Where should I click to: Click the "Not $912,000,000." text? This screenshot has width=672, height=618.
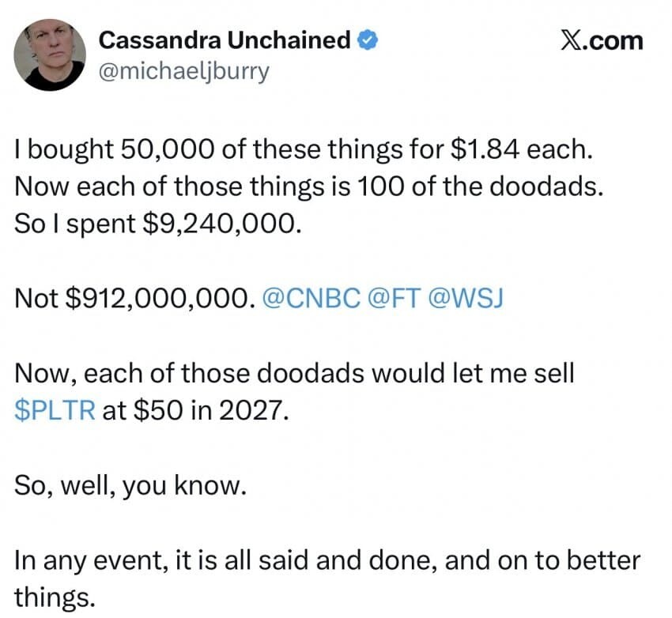click(x=133, y=297)
